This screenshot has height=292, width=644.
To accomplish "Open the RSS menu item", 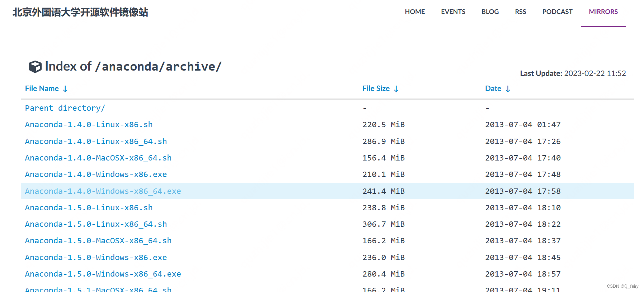I will 521,12.
